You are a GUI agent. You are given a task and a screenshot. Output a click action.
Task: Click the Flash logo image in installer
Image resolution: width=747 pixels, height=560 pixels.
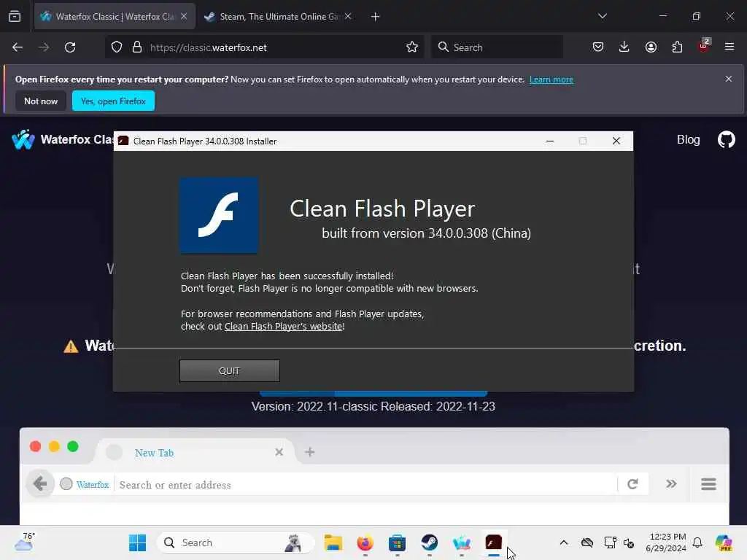point(219,215)
